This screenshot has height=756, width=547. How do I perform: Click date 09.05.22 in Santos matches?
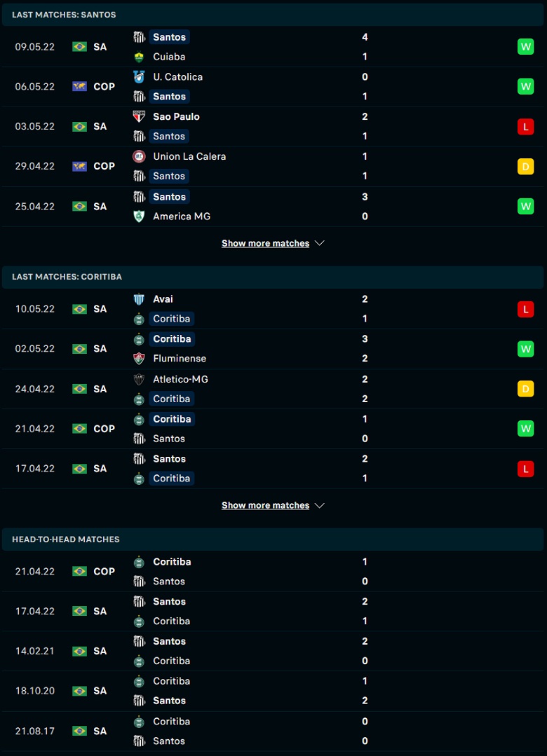35,47
